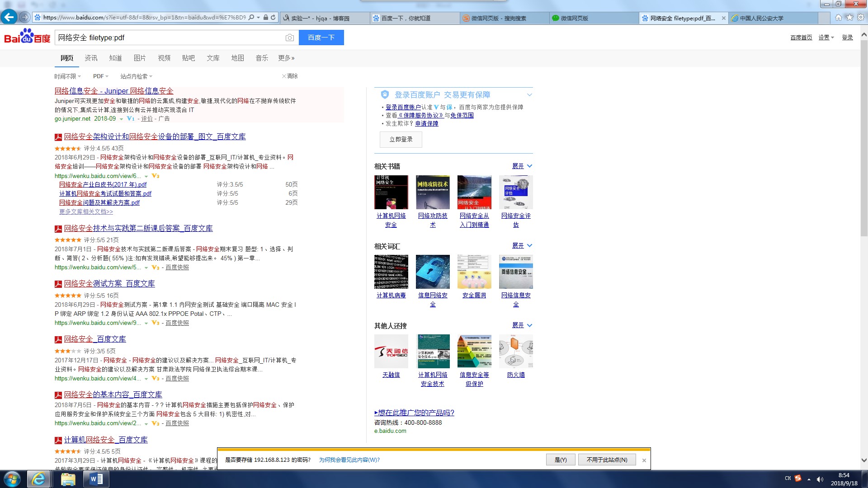The width and height of the screenshot is (868, 488).
Task: Open Internet Explorer from the taskbar
Action: tap(39, 479)
